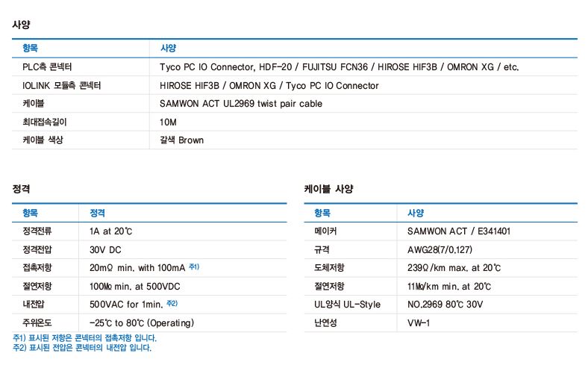Click '500VAC for 1min.' value

126,305
